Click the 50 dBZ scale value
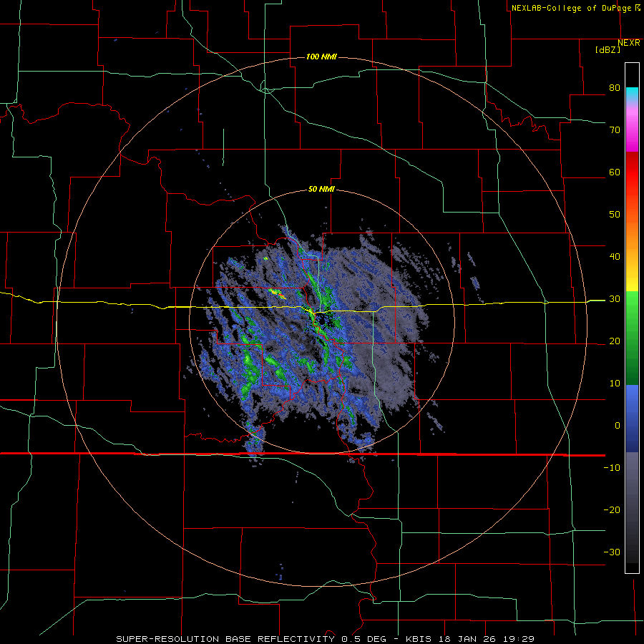 click(x=615, y=215)
